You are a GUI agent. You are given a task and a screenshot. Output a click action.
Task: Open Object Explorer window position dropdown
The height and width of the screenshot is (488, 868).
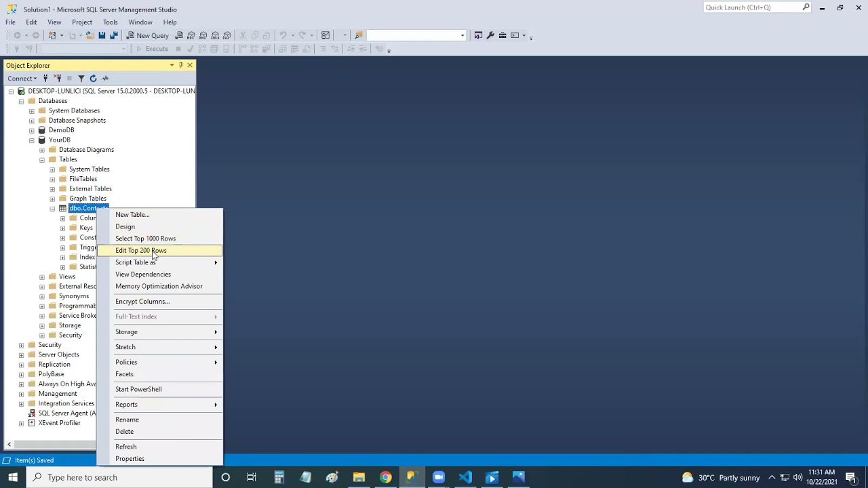[x=172, y=65]
